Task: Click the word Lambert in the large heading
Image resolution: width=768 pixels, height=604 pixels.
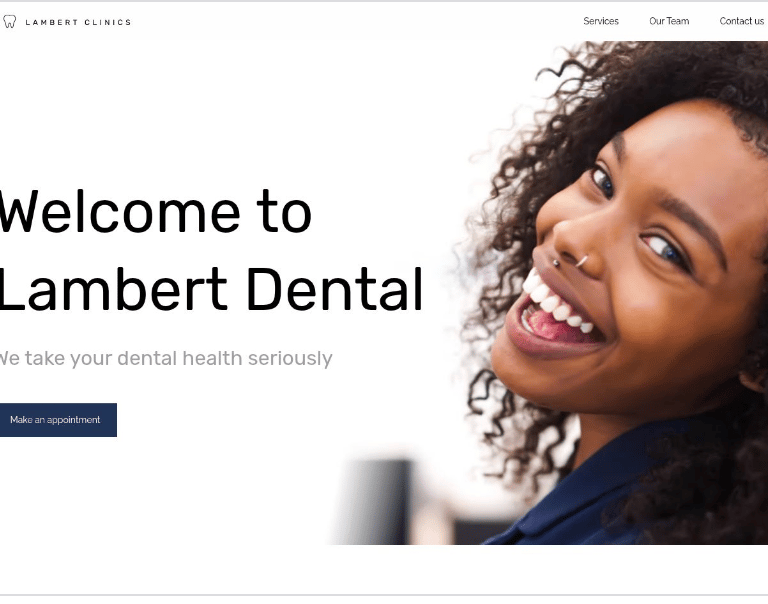Action: click(114, 289)
